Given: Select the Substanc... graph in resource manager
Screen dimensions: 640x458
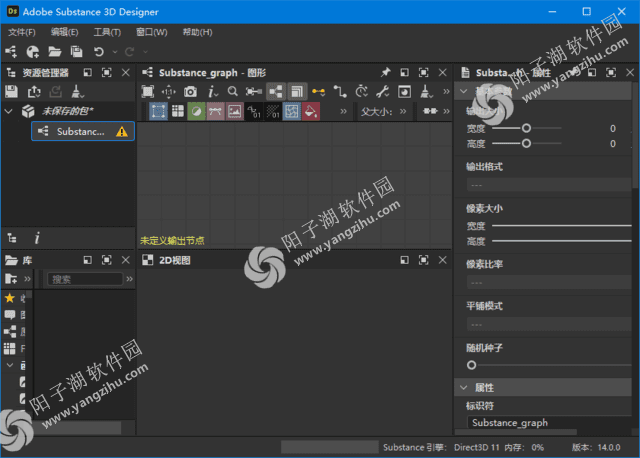Looking at the screenshot, I should (83, 131).
